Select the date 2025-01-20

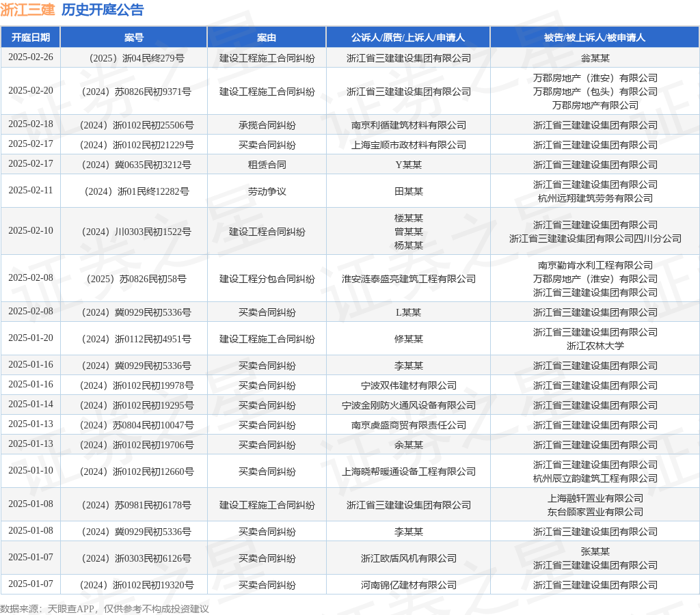pyautogui.click(x=30, y=338)
